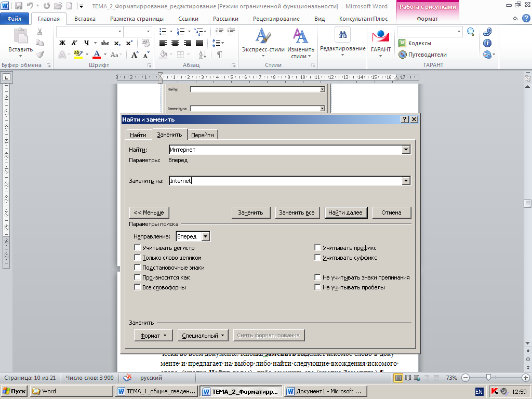The height and width of the screenshot is (399, 532).
Task: Center text in Абзац group
Action: coord(175,43)
